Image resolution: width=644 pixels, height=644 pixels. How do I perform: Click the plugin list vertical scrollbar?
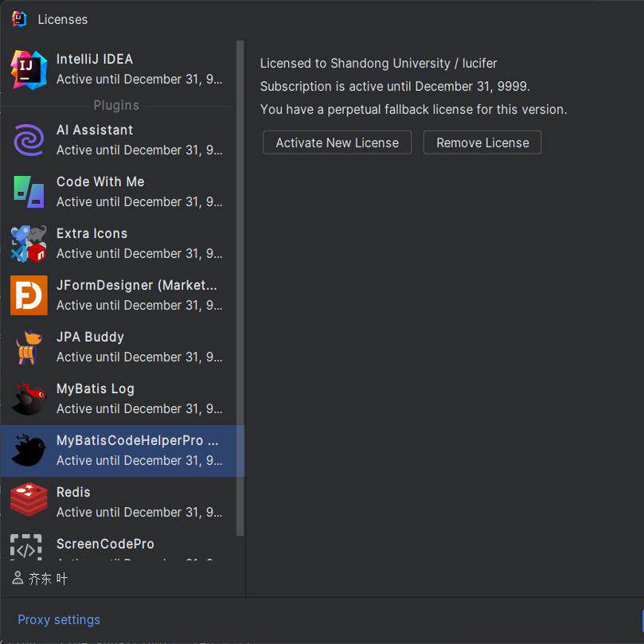click(240, 288)
